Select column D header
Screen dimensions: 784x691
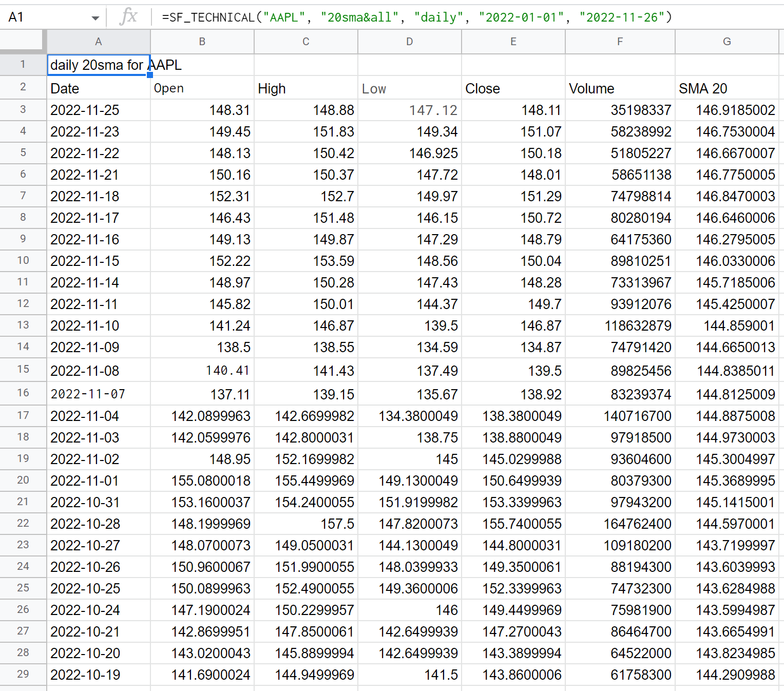(410, 42)
